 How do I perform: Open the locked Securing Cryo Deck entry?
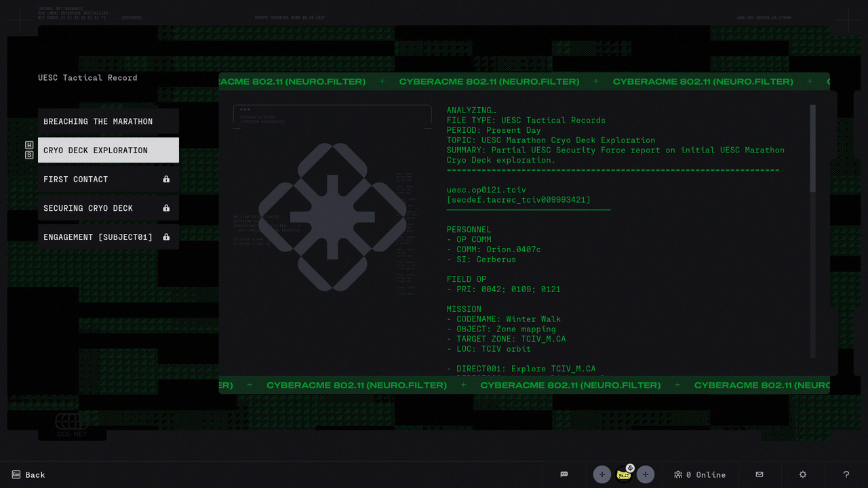108,208
